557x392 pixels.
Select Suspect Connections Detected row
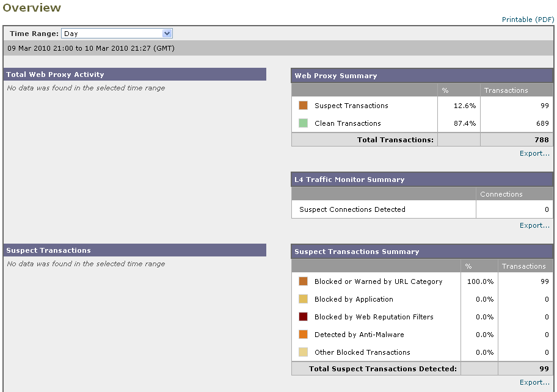click(x=423, y=209)
